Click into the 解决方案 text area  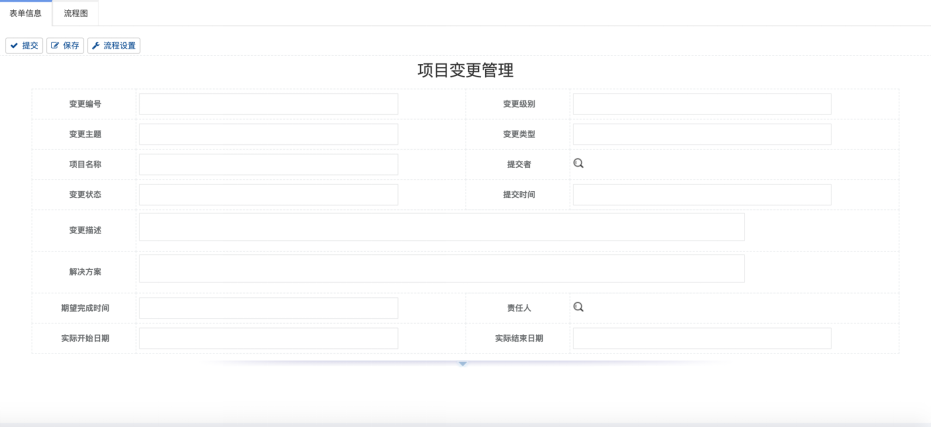point(442,269)
